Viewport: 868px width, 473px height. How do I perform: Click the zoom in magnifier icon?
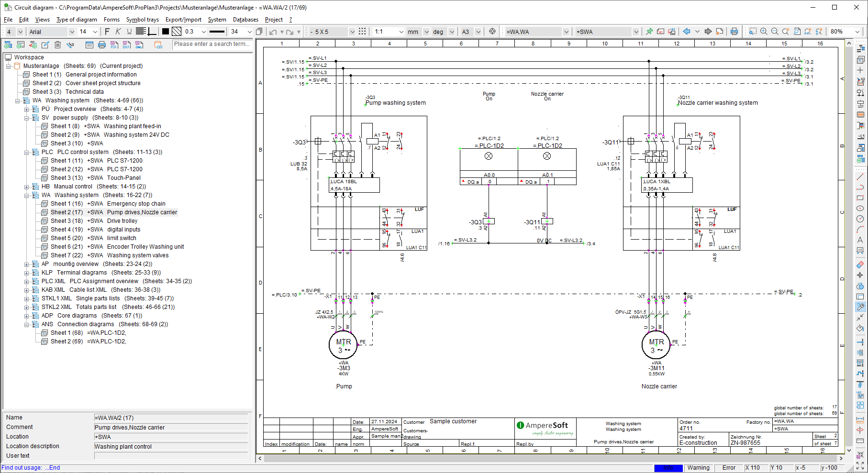tap(764, 32)
